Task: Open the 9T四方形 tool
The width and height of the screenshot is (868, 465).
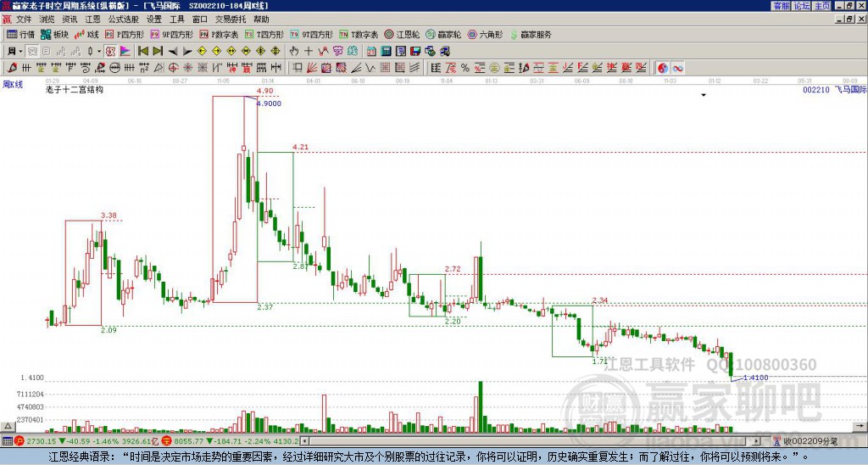Action: tap(312, 34)
